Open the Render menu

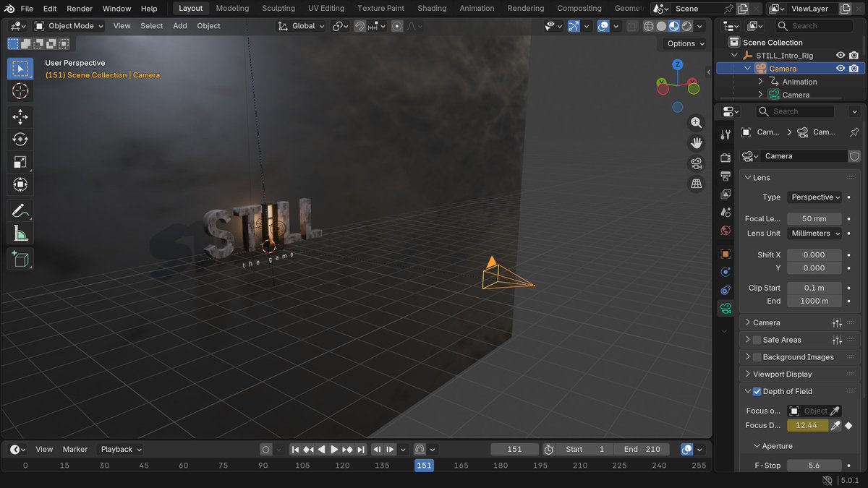80,9
